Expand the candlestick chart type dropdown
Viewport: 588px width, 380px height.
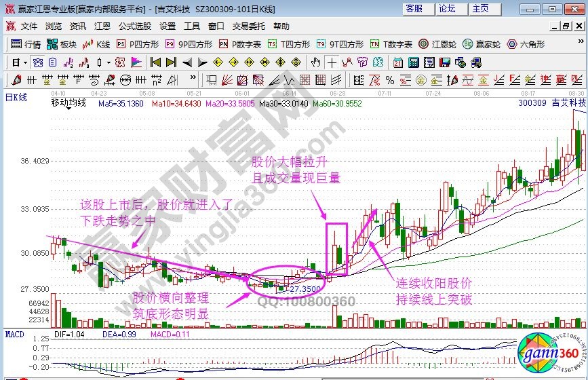coord(109,62)
